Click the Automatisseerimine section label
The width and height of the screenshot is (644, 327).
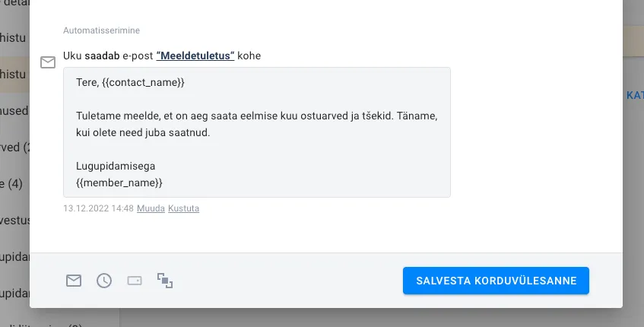tap(101, 30)
